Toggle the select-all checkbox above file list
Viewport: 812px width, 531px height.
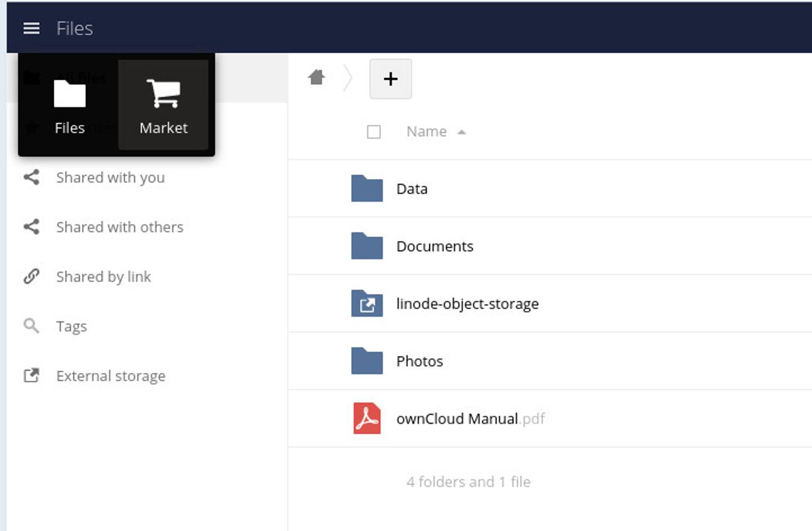coord(374,132)
